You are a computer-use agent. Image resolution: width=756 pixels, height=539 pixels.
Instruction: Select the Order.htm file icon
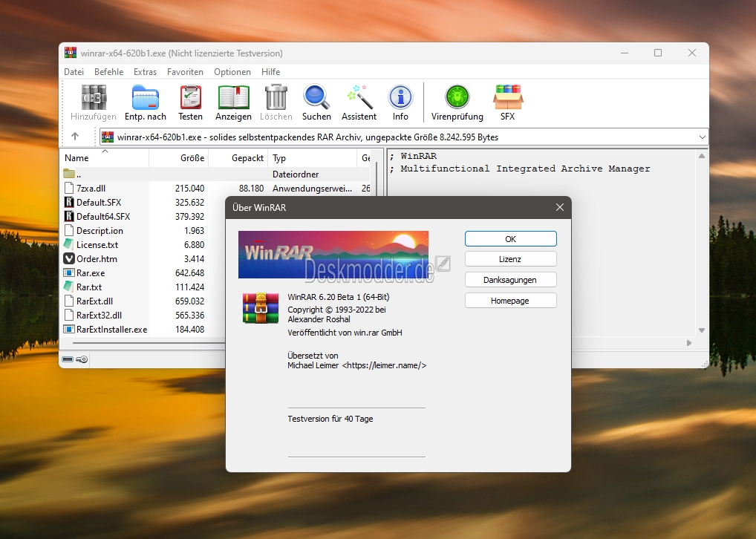[69, 259]
